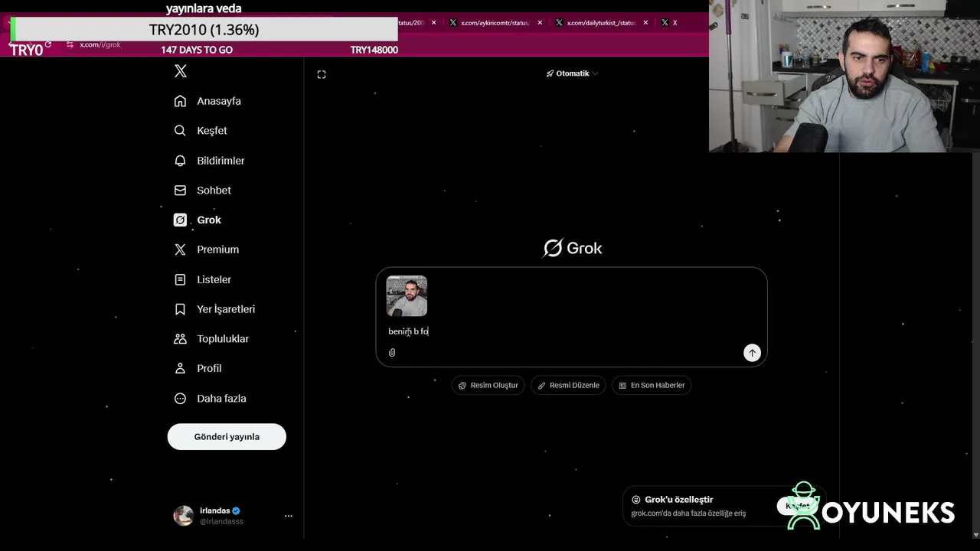Image resolution: width=980 pixels, height=551 pixels.
Task: Click in the Grok prompt text field
Action: click(571, 331)
